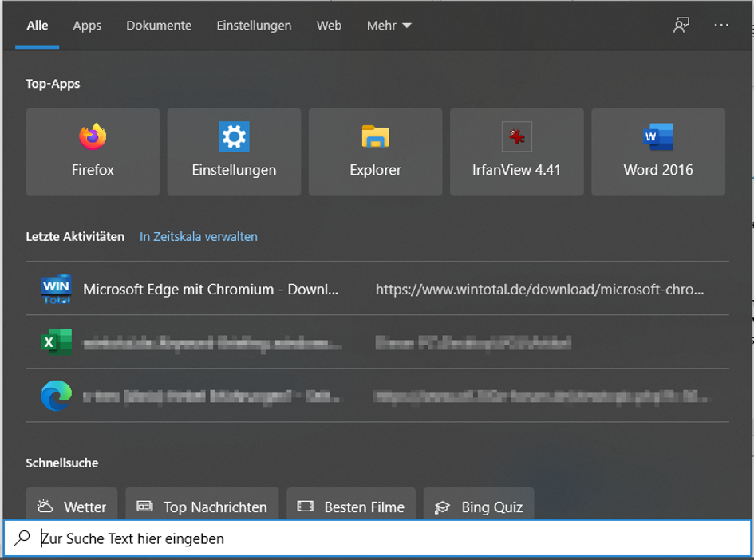Click In Zeitskala verwalten link
754x560 pixels.
[x=198, y=236]
